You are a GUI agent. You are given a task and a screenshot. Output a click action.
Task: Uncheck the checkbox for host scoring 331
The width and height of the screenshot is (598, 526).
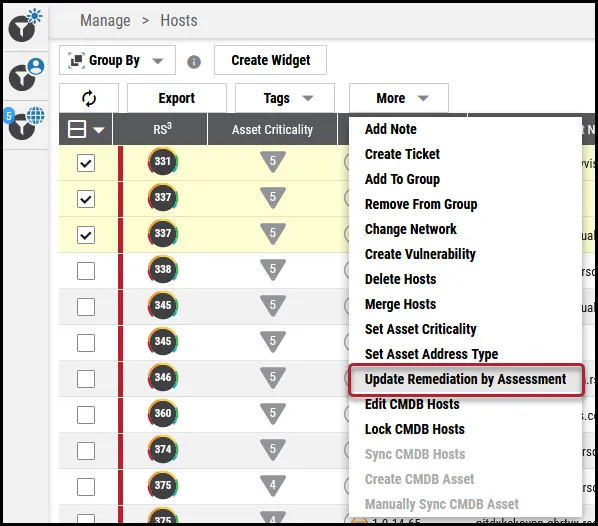click(x=86, y=163)
